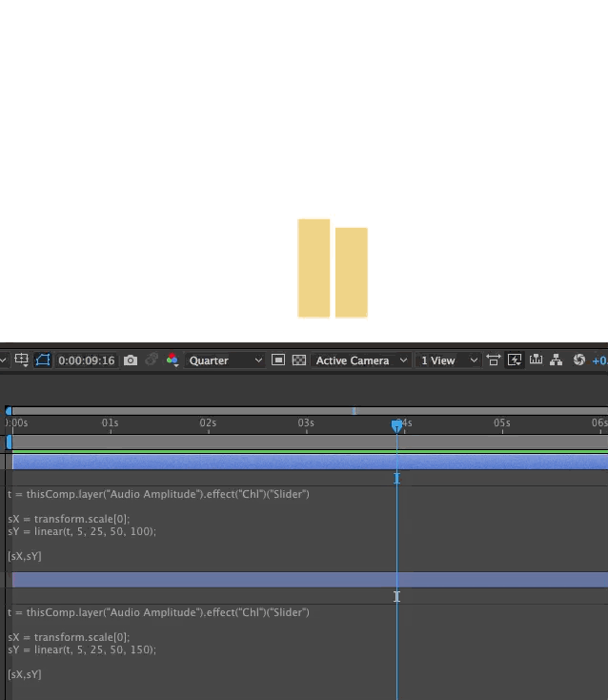Click the second '[sX,sY]' expression line
The image size is (608, 700).
point(25,674)
